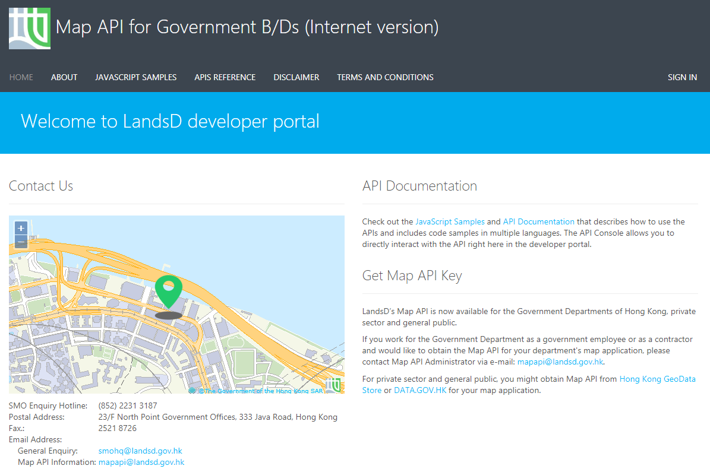
Task: Click the site title Map API for Government B/Ds
Action: tap(247, 27)
